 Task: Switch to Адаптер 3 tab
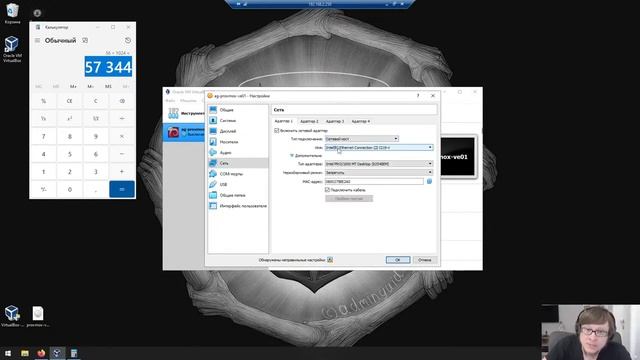click(335, 121)
